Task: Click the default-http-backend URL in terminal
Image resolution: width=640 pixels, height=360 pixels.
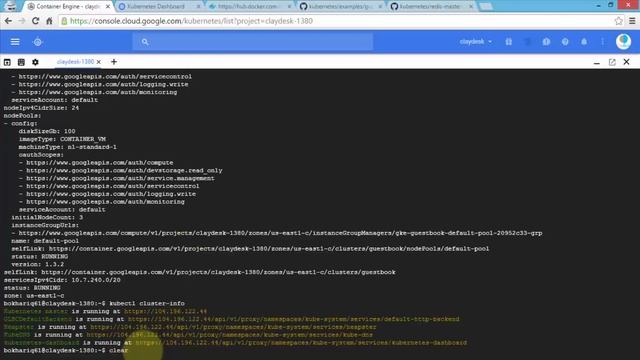Action: pyautogui.click(x=293, y=319)
